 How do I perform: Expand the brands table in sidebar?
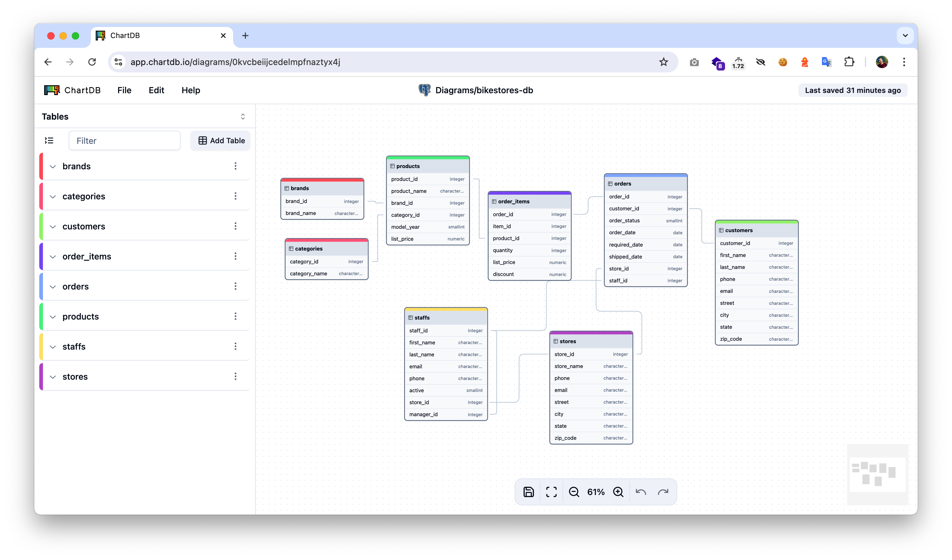pyautogui.click(x=53, y=166)
